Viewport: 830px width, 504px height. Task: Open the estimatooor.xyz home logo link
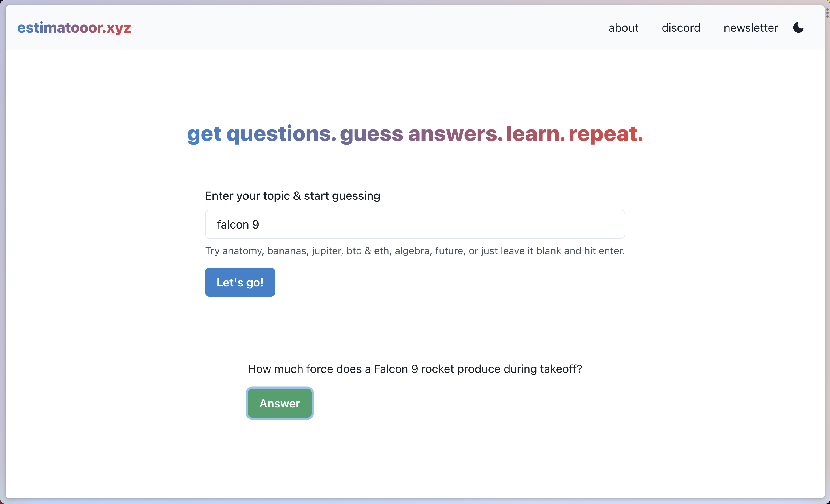pyautogui.click(x=74, y=28)
